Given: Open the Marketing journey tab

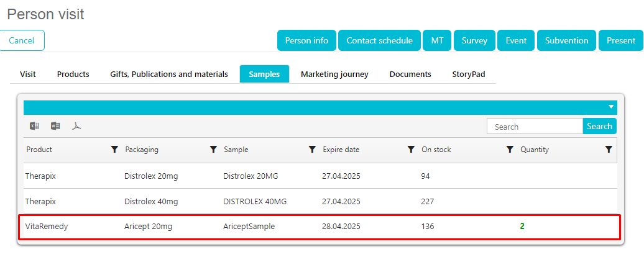Looking at the screenshot, I should [334, 74].
